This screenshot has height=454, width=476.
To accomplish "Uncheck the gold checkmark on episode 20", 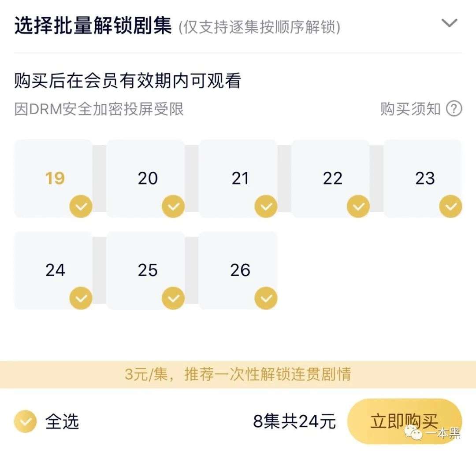I will tap(173, 206).
